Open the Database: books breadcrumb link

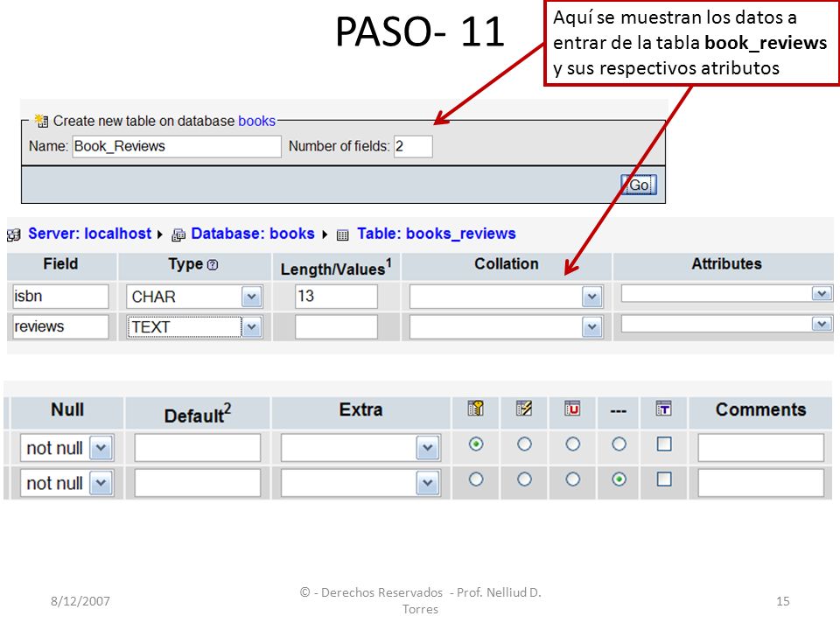(x=252, y=234)
